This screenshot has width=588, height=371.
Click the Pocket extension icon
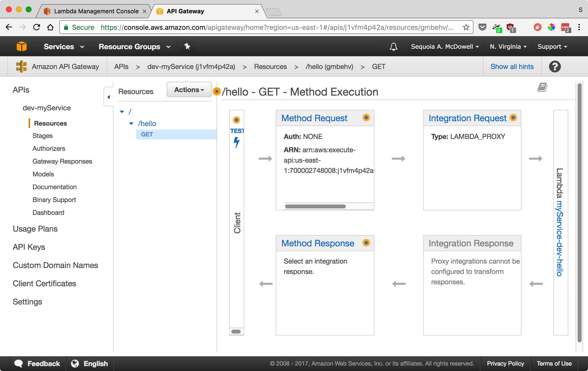click(x=482, y=27)
